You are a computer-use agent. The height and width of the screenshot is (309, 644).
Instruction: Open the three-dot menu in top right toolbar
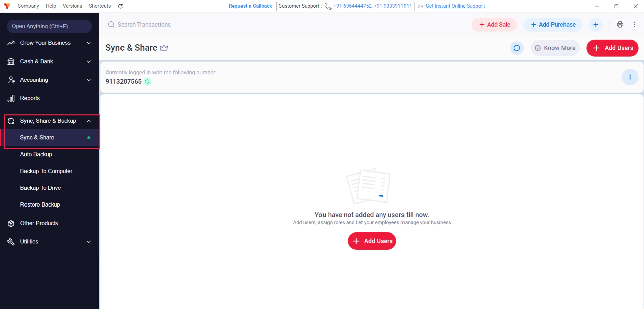(x=635, y=24)
